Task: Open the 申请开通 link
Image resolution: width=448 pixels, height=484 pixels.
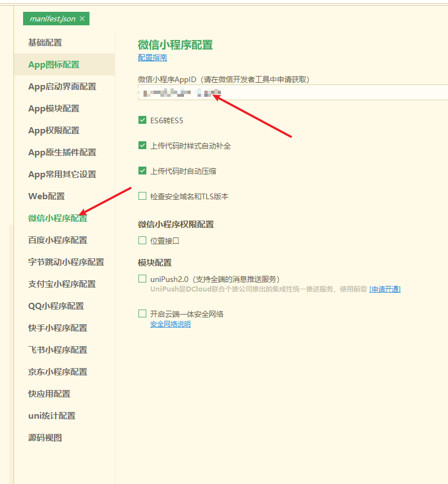Action: tap(385, 289)
